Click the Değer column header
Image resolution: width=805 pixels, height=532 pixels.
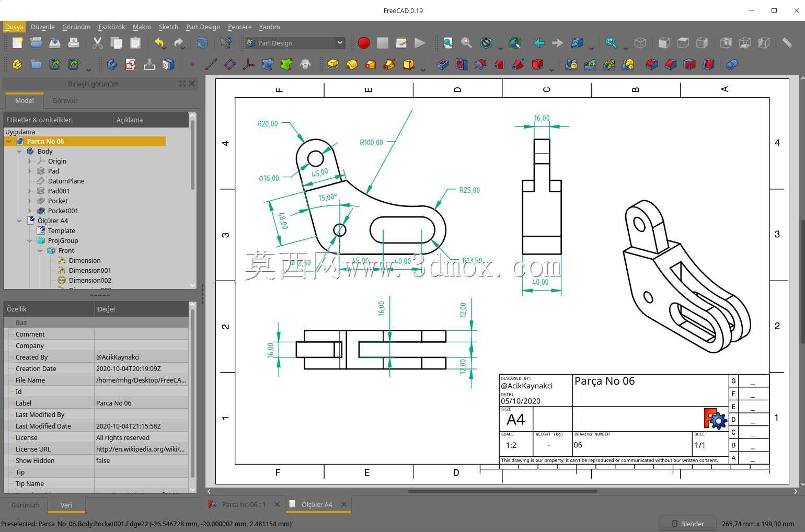click(x=141, y=309)
